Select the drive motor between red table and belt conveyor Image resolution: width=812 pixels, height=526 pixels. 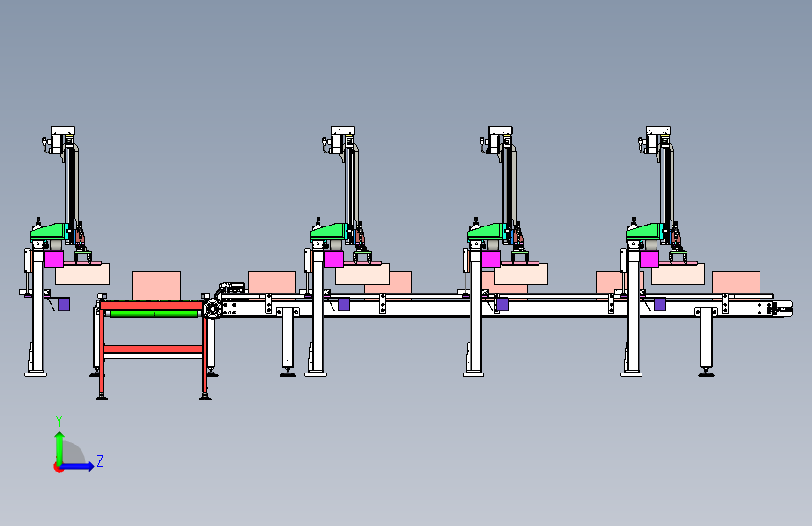click(213, 309)
